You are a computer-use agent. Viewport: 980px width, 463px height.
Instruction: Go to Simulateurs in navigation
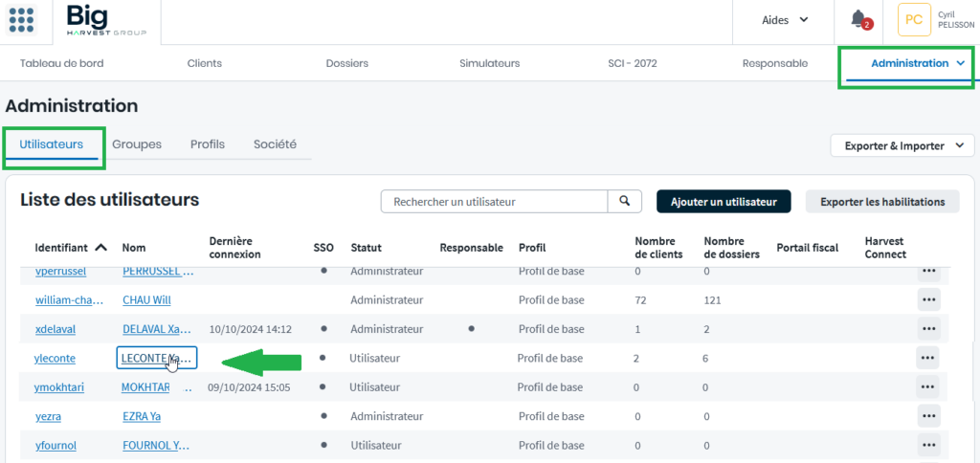coord(489,63)
